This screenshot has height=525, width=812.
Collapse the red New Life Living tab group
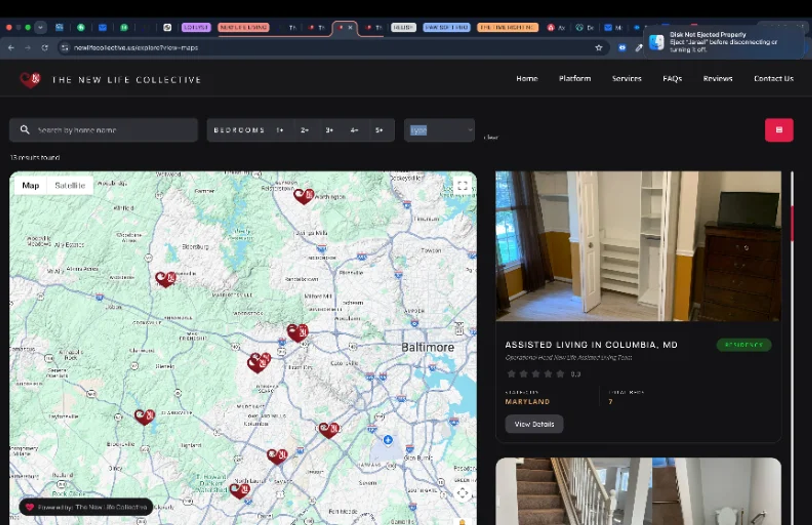point(244,27)
